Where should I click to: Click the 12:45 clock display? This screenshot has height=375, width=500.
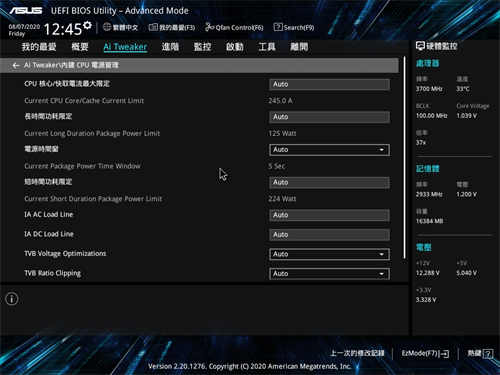[63, 29]
